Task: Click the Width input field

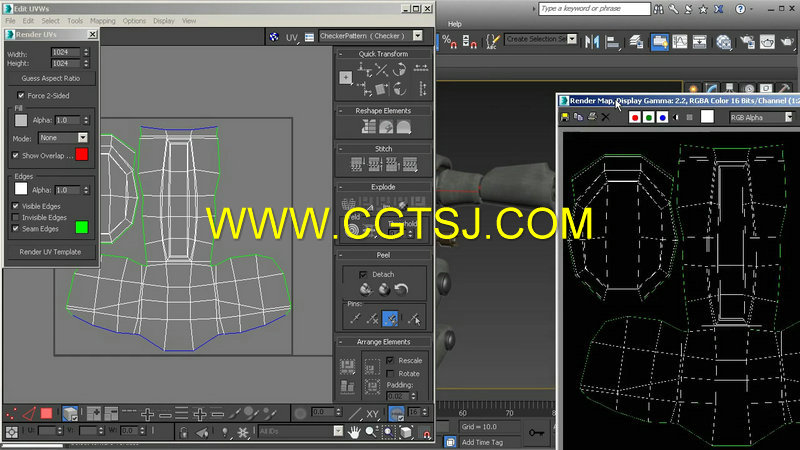Action: 66,52
